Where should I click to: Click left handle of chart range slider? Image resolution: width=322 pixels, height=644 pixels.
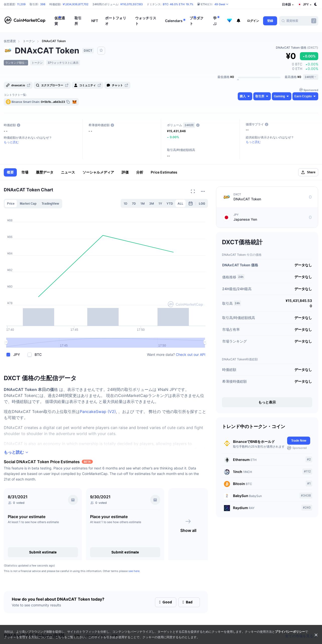coord(6,342)
